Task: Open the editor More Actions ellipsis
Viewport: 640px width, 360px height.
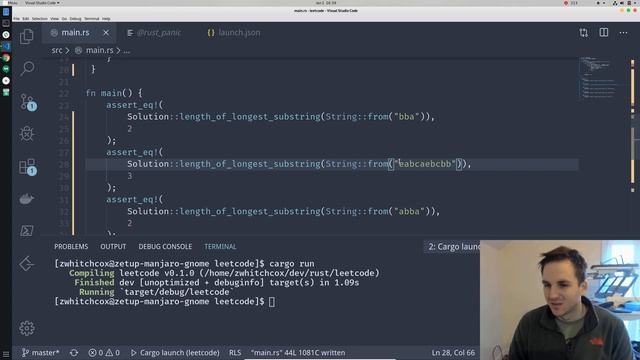Action: 623,33
